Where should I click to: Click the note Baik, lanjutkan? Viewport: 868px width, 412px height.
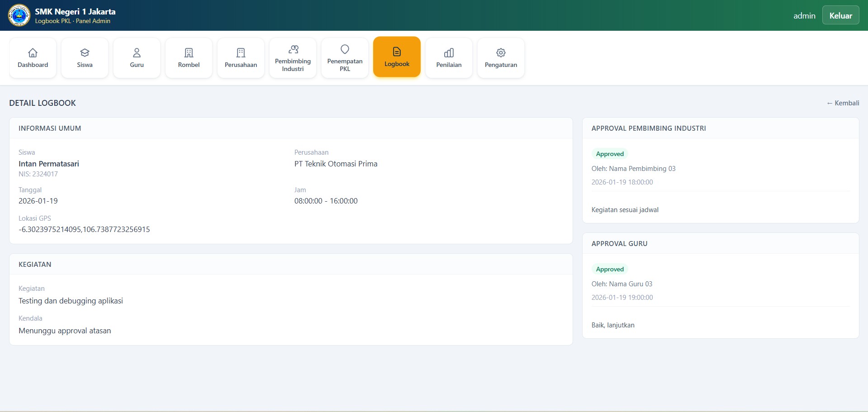coord(613,325)
